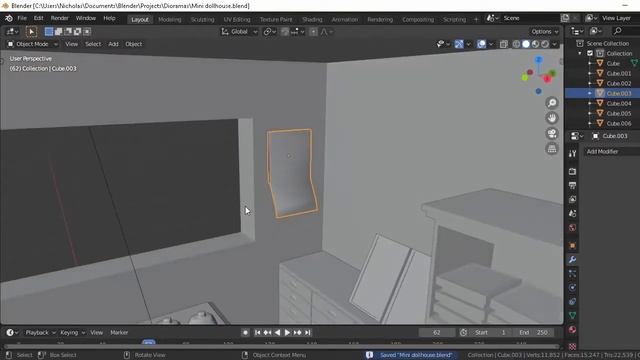640x360 pixels.
Task: Open the Texture properties checker tab
Action: pyautogui.click(x=572, y=346)
